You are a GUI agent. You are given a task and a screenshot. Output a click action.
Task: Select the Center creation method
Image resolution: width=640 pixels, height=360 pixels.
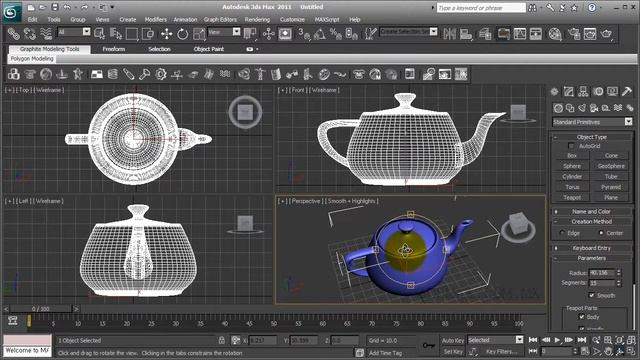tap(601, 233)
